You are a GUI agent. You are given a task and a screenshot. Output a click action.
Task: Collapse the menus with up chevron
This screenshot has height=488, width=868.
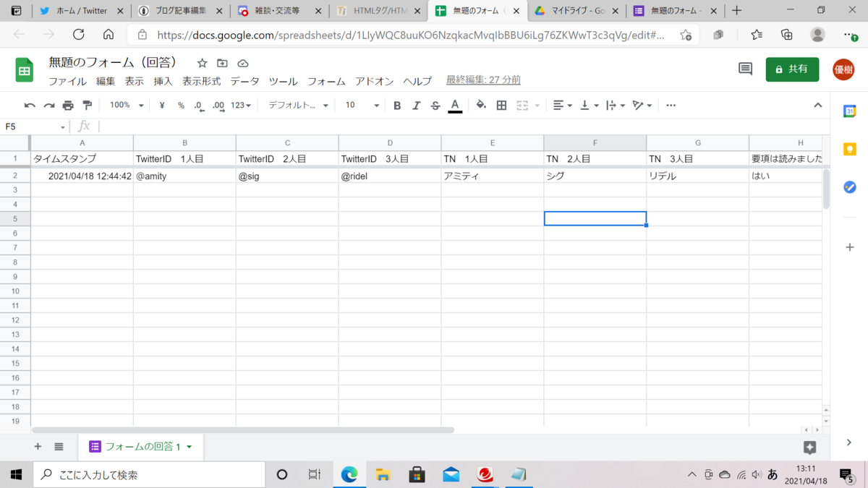click(818, 106)
